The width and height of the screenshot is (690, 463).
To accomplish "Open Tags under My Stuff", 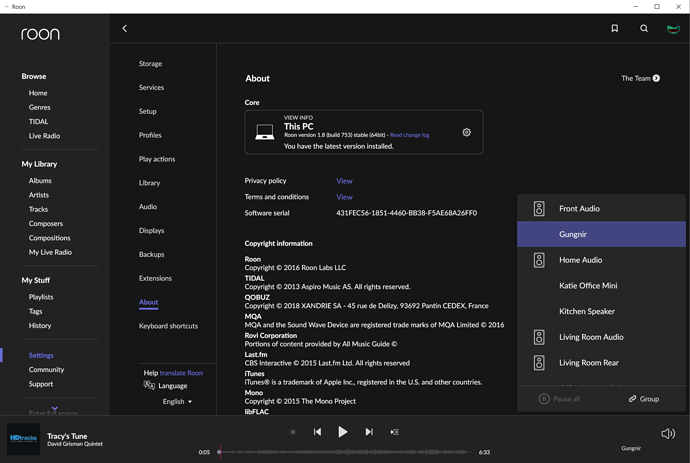I will [36, 311].
